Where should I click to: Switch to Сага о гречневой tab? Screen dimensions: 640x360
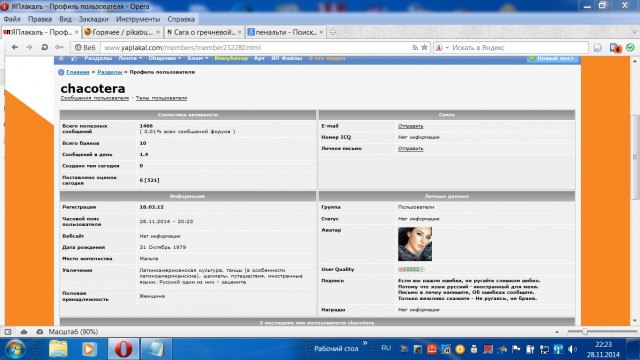204,32
